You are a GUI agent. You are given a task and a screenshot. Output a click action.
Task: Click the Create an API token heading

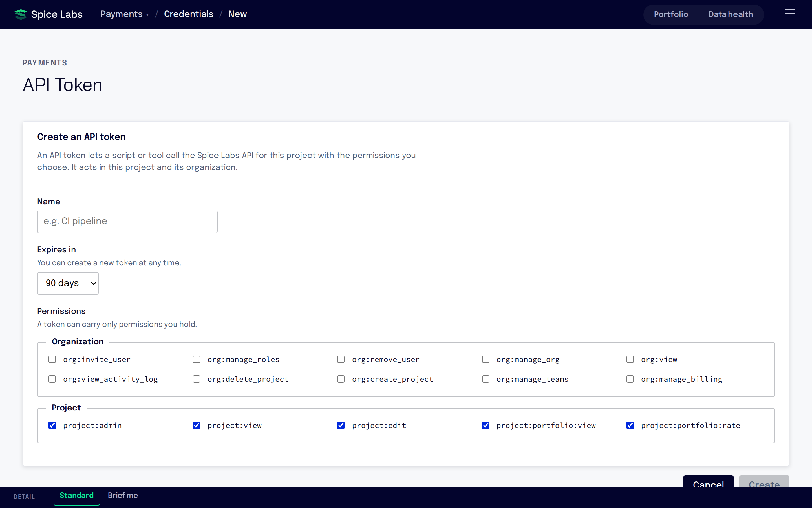coord(81,137)
